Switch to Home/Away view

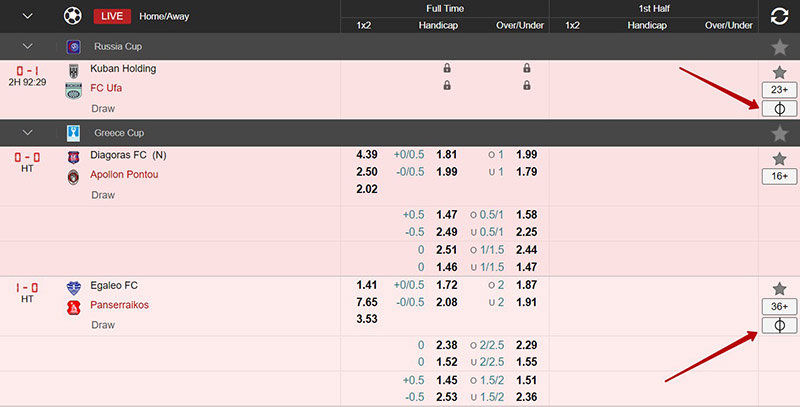point(164,16)
